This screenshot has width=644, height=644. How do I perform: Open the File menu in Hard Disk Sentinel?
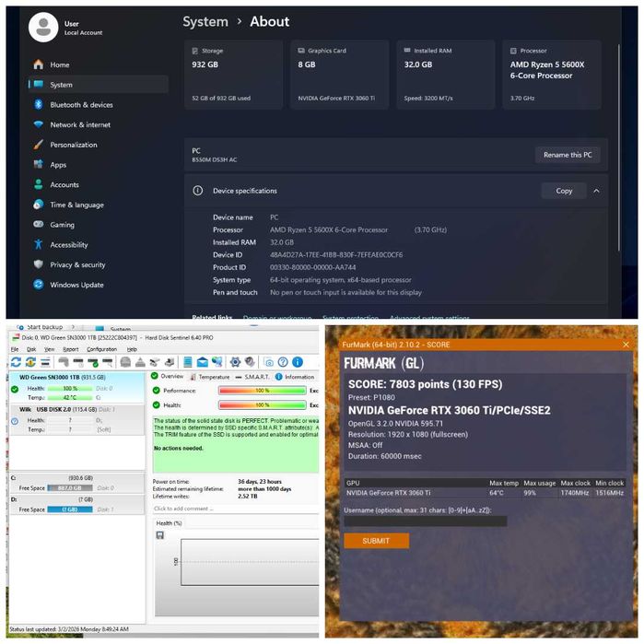tap(15, 349)
